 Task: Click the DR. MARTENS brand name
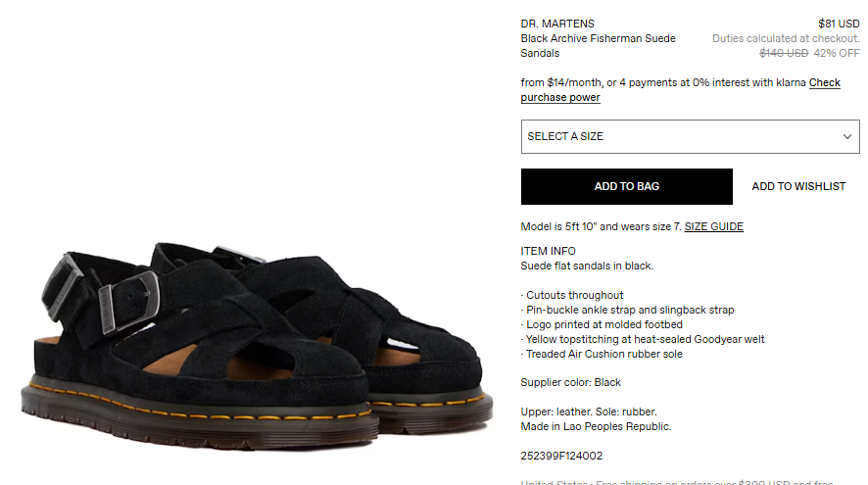click(x=557, y=24)
